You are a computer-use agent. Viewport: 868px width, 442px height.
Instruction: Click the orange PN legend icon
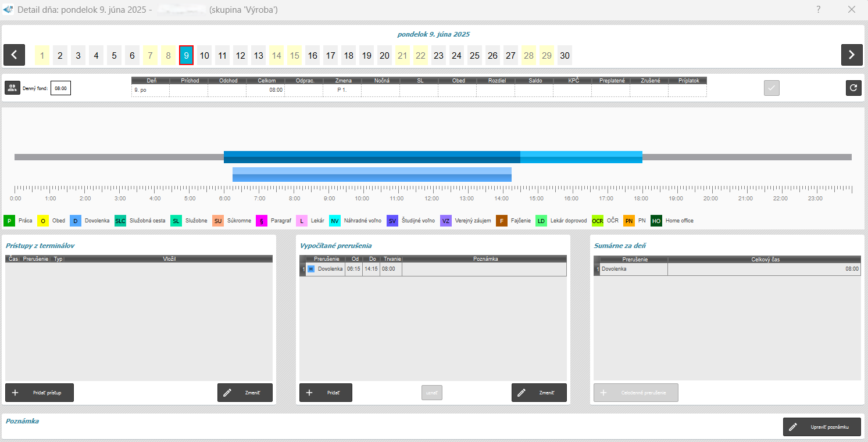[629, 221]
